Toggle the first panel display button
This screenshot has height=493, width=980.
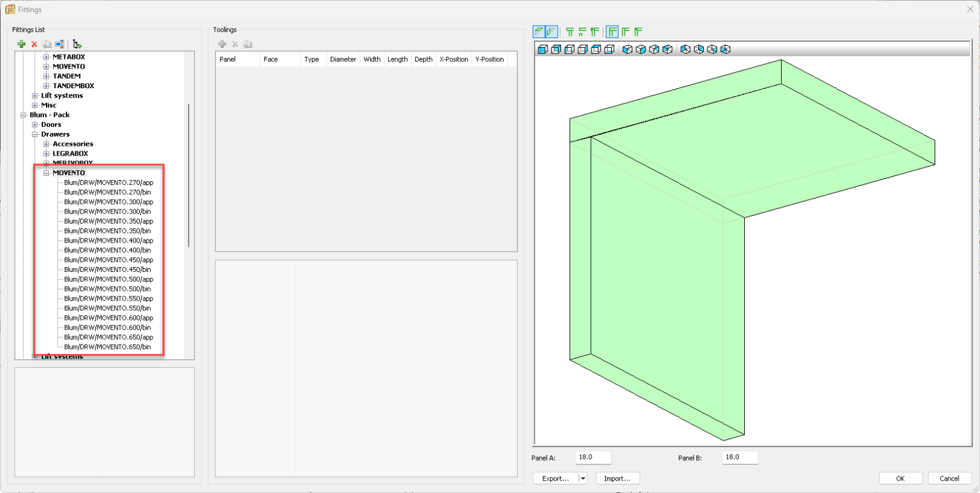click(539, 32)
